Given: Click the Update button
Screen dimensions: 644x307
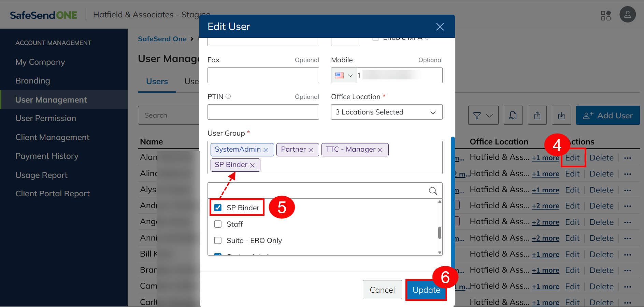Looking at the screenshot, I should pyautogui.click(x=426, y=290).
